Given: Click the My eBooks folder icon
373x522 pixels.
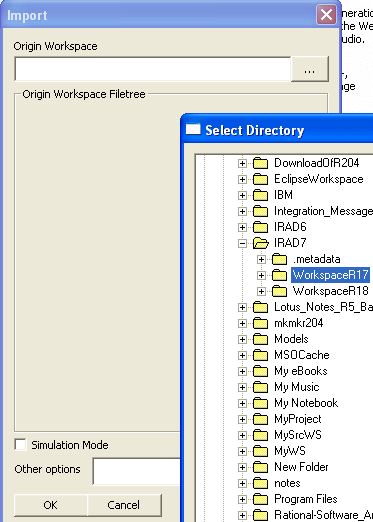Looking at the screenshot, I should coord(260,371).
